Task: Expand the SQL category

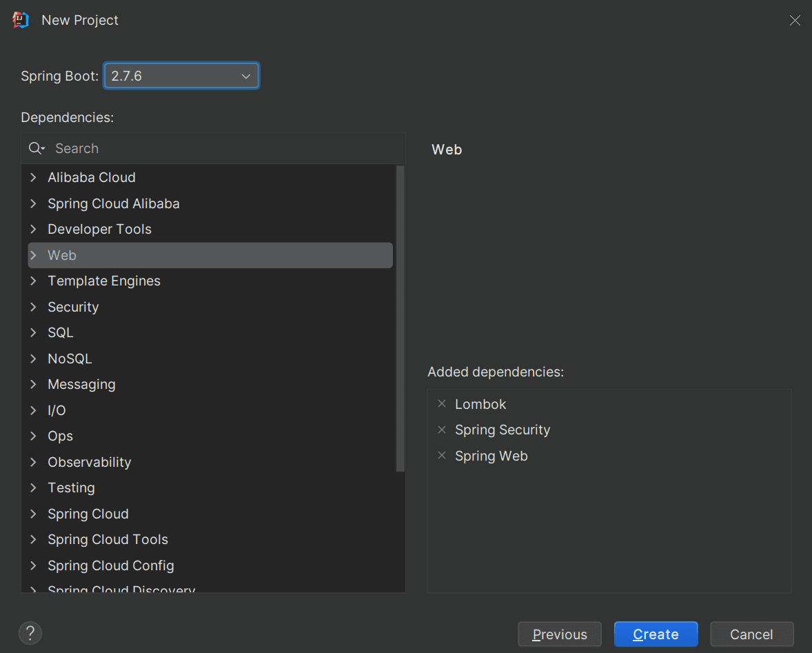Action: pyautogui.click(x=34, y=332)
